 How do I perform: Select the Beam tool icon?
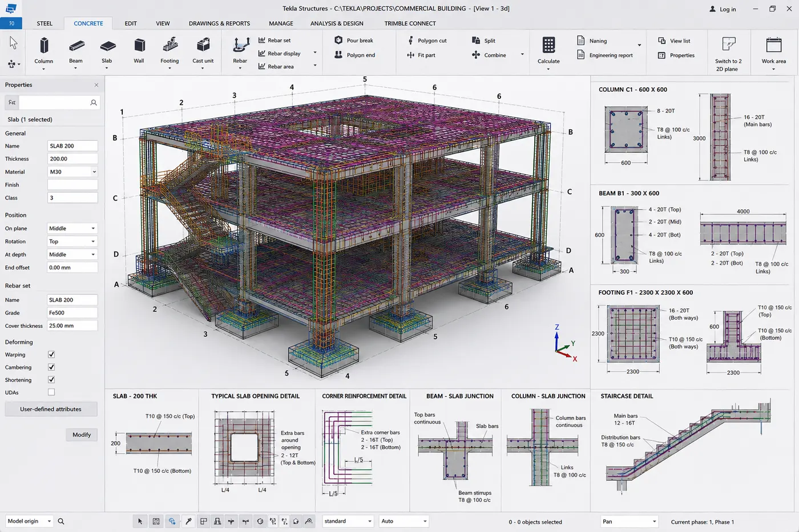(76, 46)
